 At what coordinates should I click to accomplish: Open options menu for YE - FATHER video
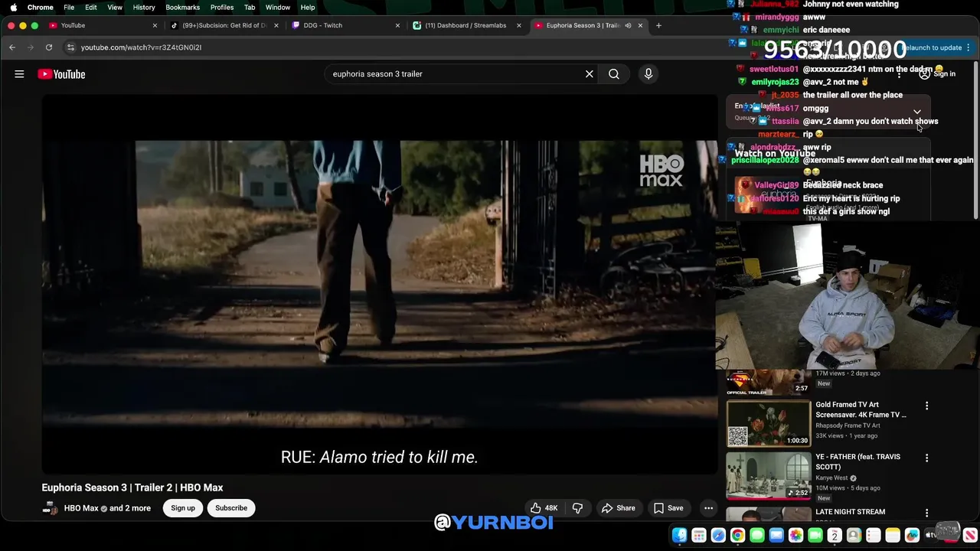(926, 458)
